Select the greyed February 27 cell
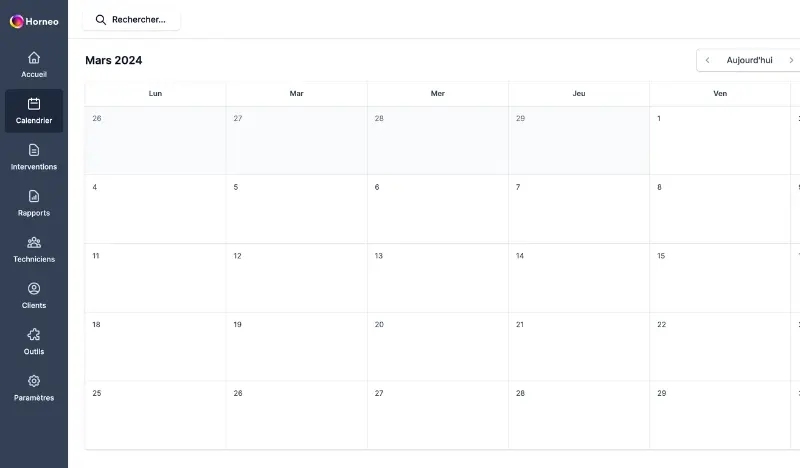 coord(296,140)
